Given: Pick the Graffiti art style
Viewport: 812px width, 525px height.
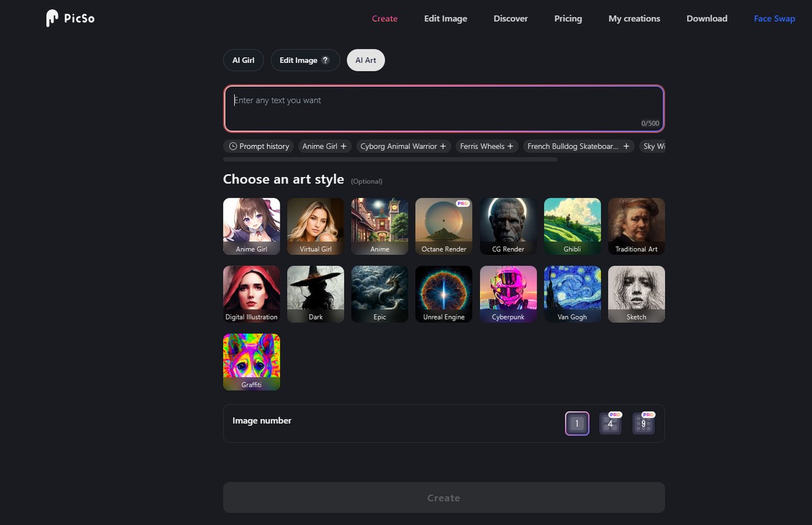Looking at the screenshot, I should point(251,362).
